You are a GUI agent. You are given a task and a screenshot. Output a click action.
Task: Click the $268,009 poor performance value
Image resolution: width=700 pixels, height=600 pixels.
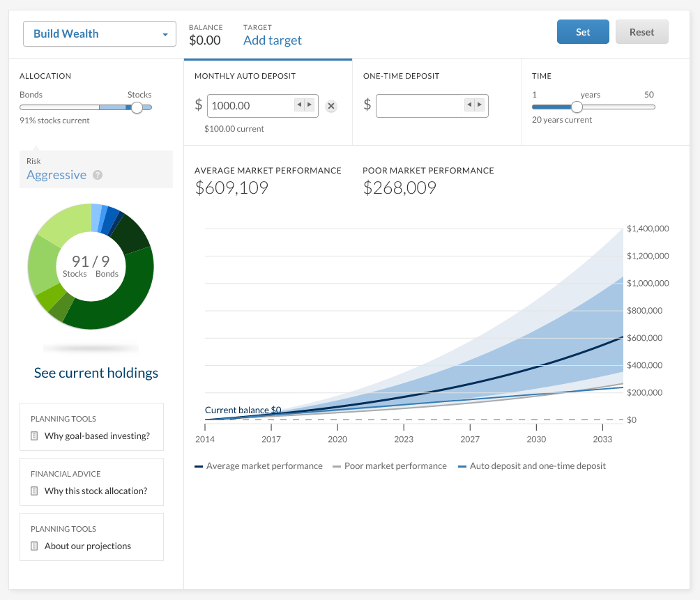pyautogui.click(x=400, y=188)
